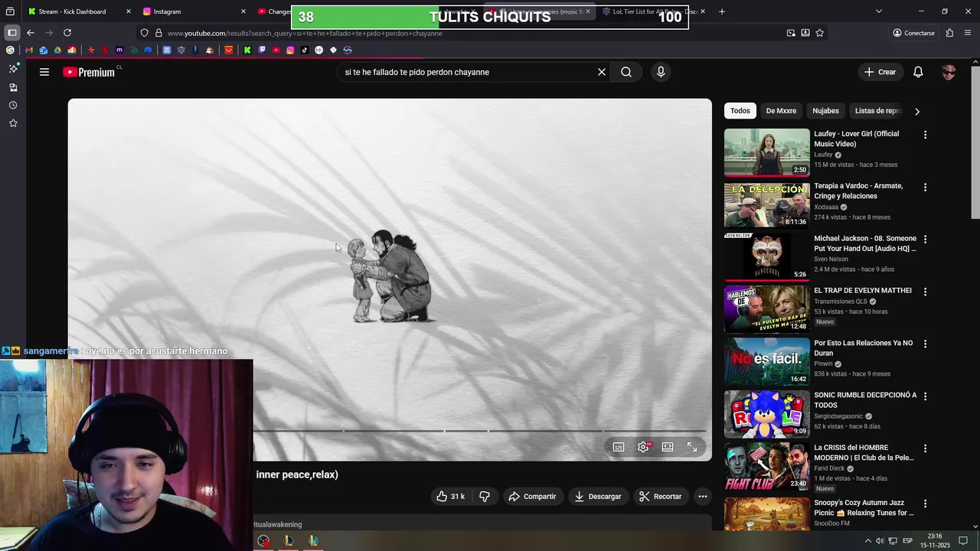Click the Descargar download button
The image size is (980, 551).
click(597, 497)
